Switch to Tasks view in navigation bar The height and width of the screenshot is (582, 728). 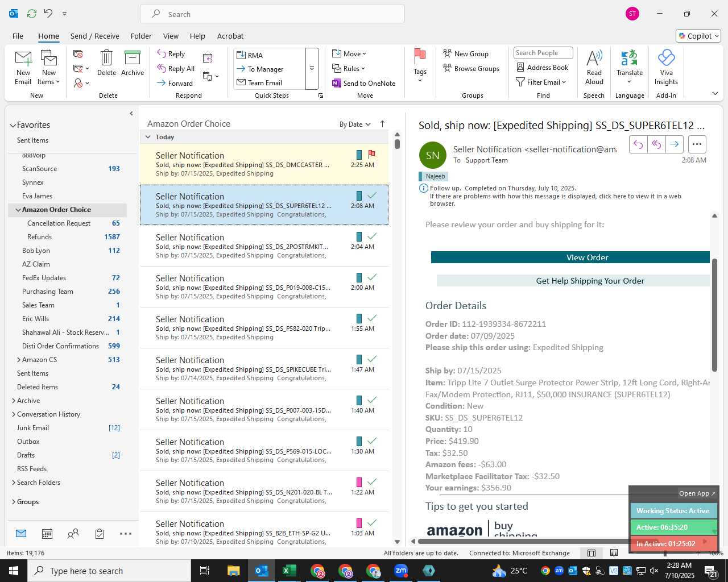pos(100,534)
